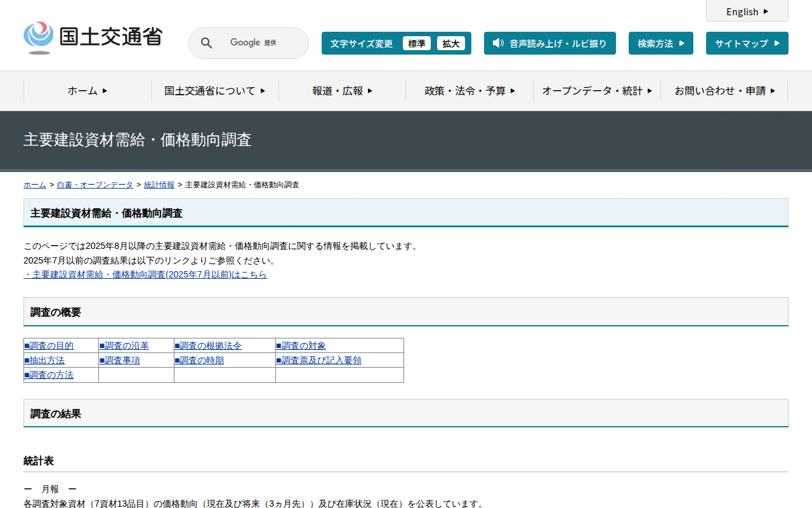
Task: Expand the 国土交通省について menu
Action: [215, 91]
